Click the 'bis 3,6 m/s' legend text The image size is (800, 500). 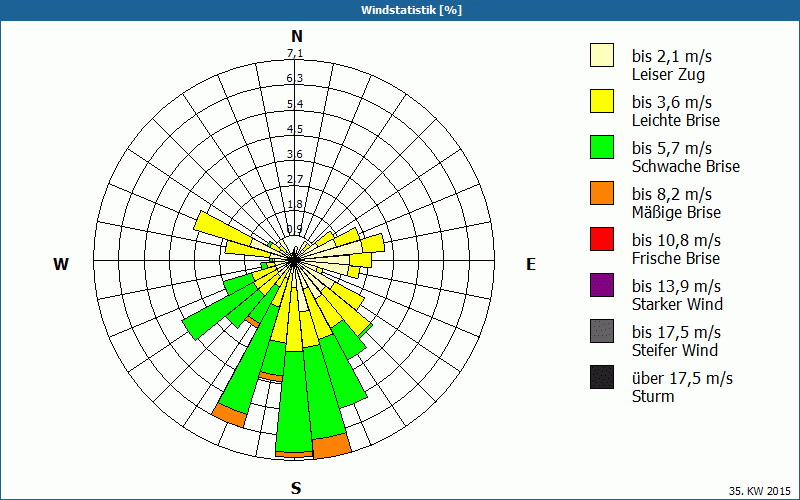click(x=671, y=102)
